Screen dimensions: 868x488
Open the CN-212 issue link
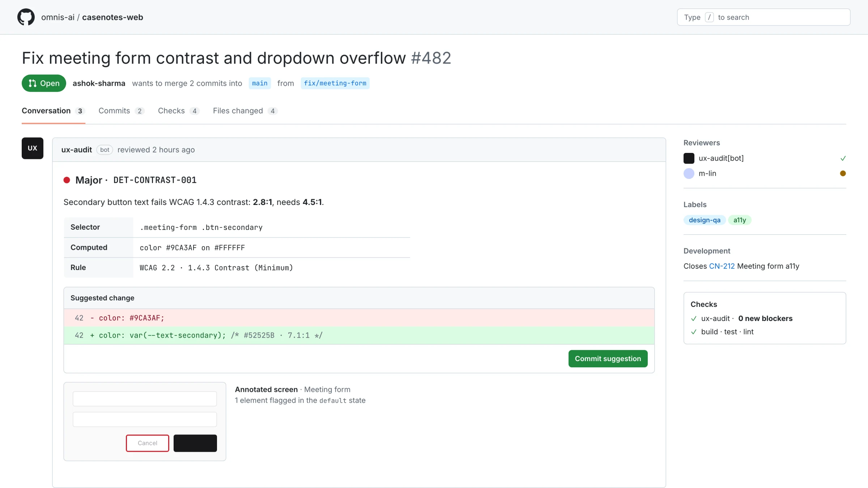(x=722, y=266)
